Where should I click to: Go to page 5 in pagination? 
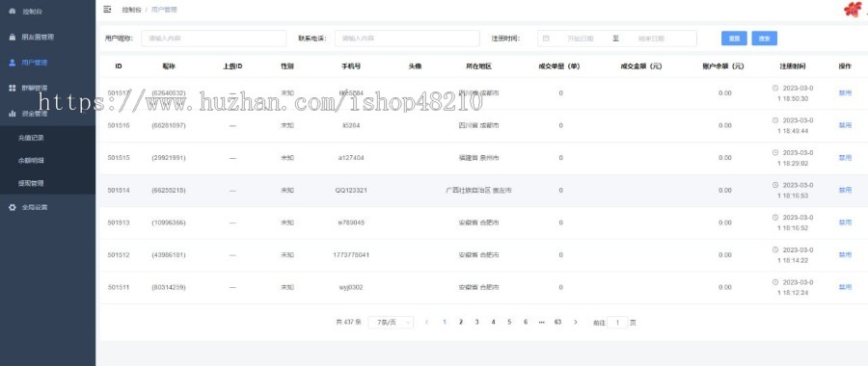point(509,322)
